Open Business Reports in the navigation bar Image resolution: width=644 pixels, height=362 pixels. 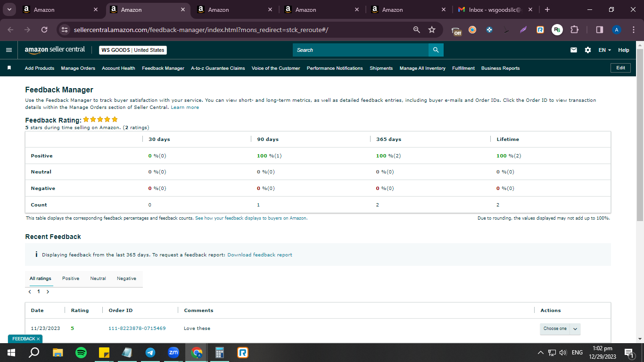point(500,68)
